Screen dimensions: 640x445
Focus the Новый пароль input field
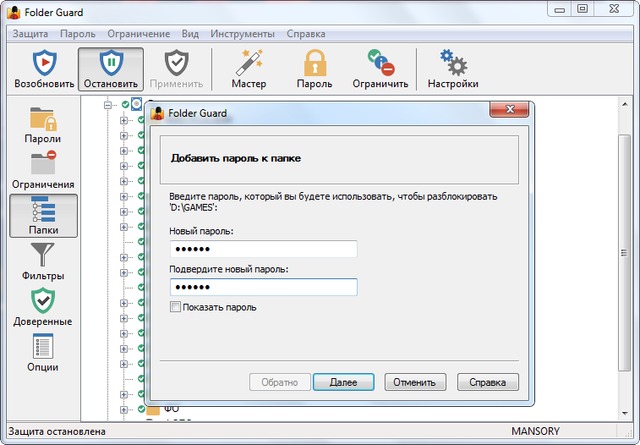263,249
